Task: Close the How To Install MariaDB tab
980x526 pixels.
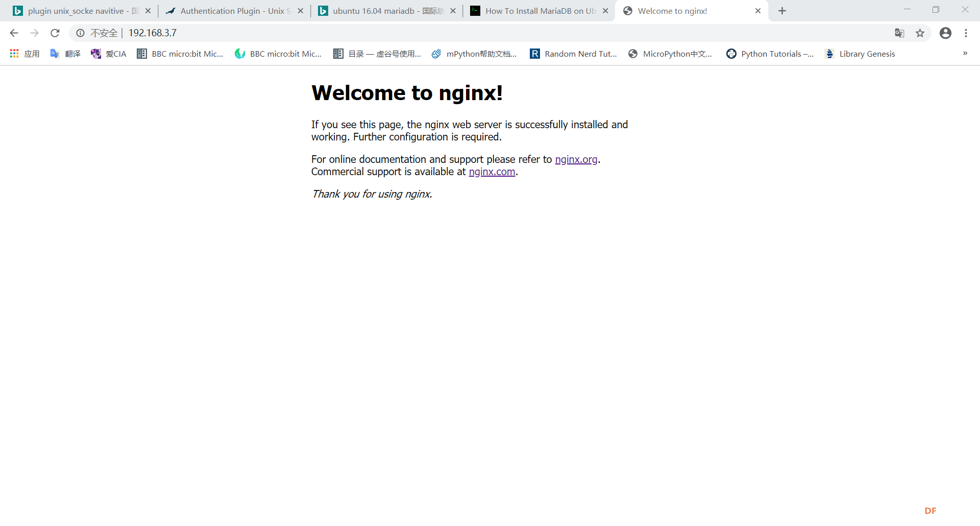Action: [x=605, y=11]
